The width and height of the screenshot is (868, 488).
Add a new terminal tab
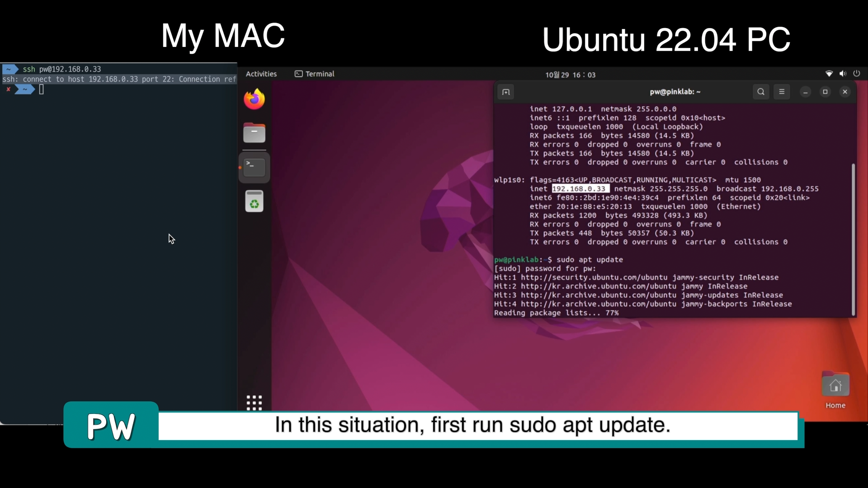506,92
